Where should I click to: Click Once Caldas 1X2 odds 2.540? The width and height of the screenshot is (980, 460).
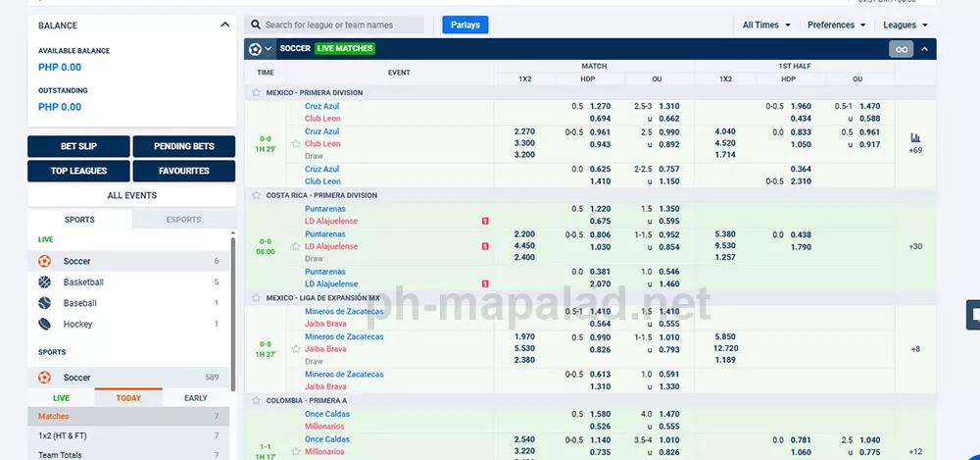tap(524, 440)
